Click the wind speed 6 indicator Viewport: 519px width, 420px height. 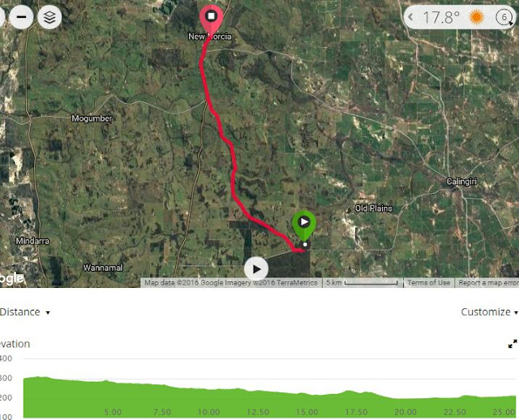[x=504, y=17]
